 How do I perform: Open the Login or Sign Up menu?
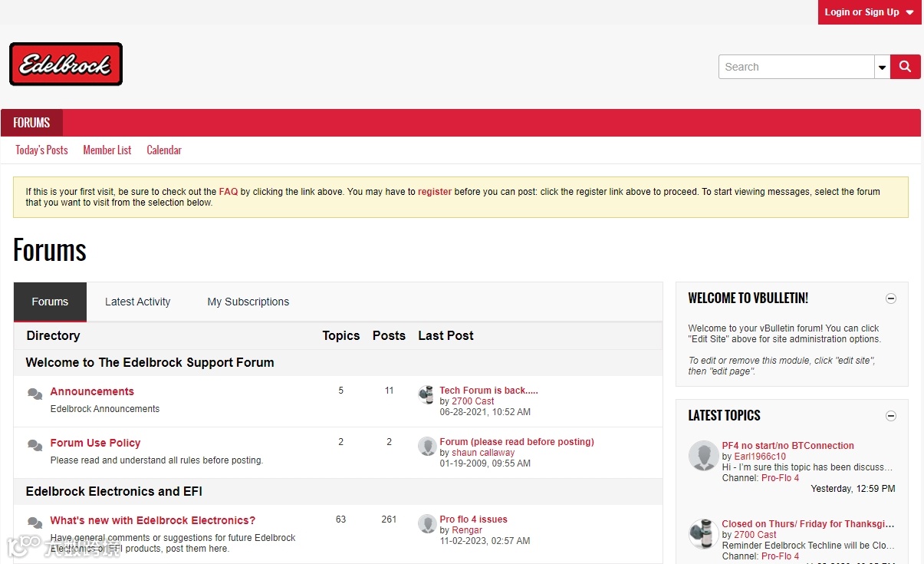coord(870,12)
